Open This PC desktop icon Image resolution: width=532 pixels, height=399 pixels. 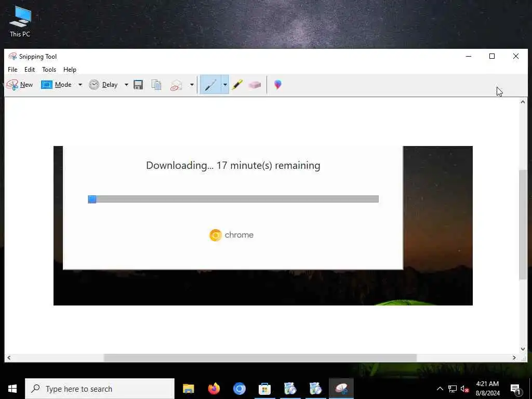20,21
